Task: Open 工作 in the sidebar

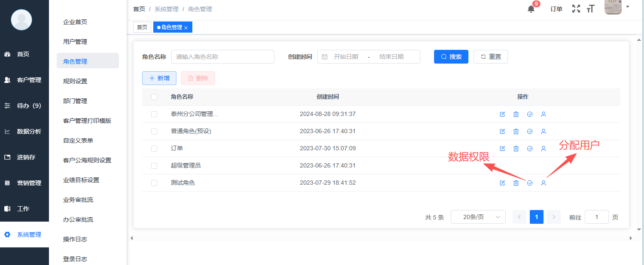Action: pos(24,209)
